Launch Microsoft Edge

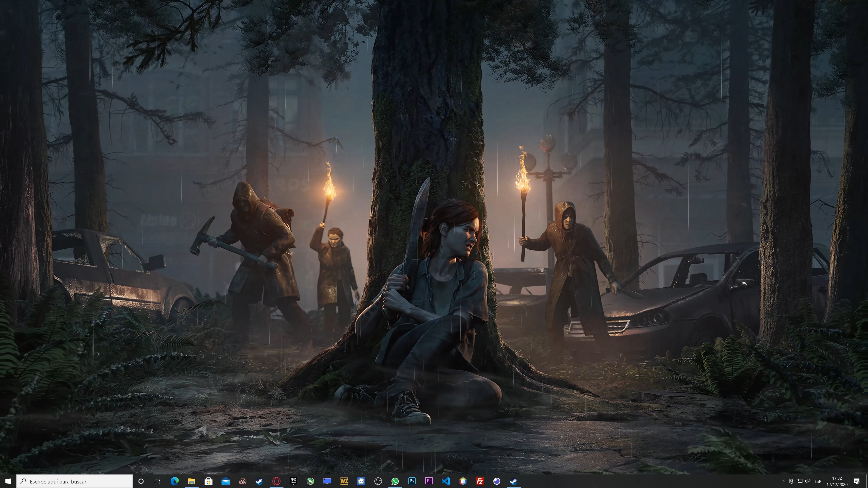(175, 481)
